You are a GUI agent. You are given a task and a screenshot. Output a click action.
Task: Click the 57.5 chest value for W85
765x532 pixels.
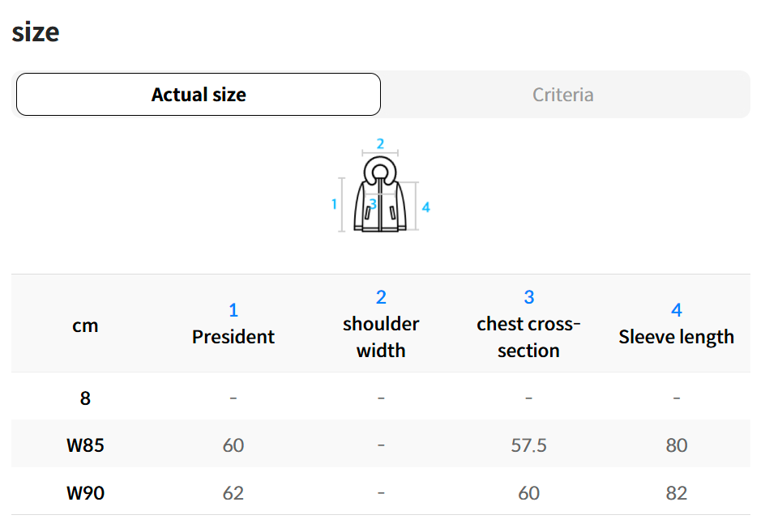(x=528, y=445)
